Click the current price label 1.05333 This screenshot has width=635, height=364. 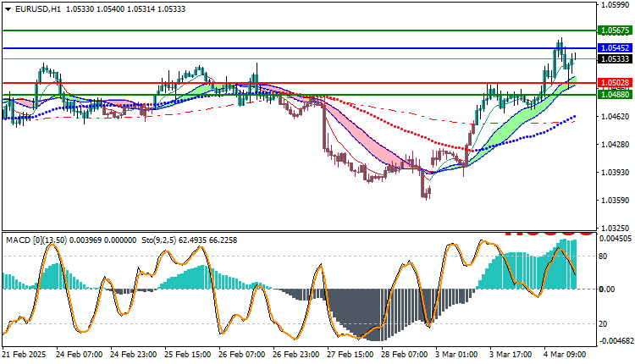pyautogui.click(x=615, y=59)
